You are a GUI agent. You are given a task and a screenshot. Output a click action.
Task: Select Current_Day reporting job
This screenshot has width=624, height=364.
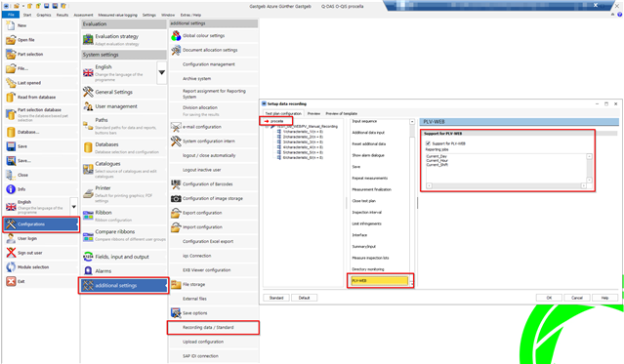[437, 156]
